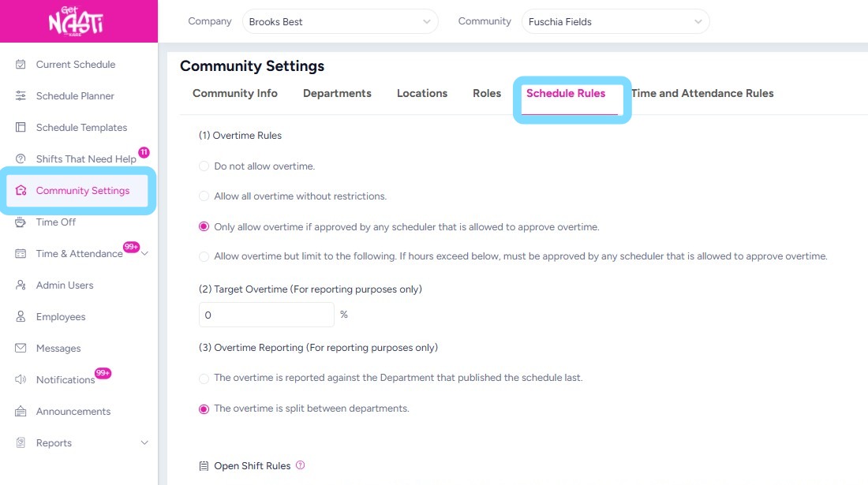Open the Company dropdown showing Brooks Best
Screen dimensions: 868x485
click(x=339, y=22)
